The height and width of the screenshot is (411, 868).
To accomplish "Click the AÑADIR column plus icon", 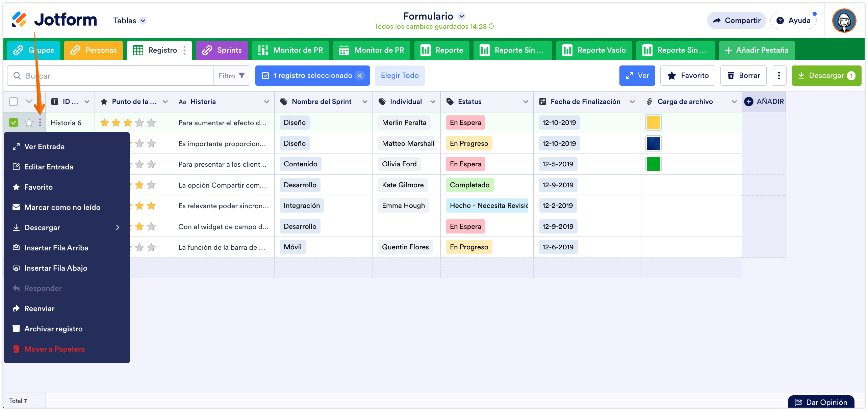I will (749, 102).
